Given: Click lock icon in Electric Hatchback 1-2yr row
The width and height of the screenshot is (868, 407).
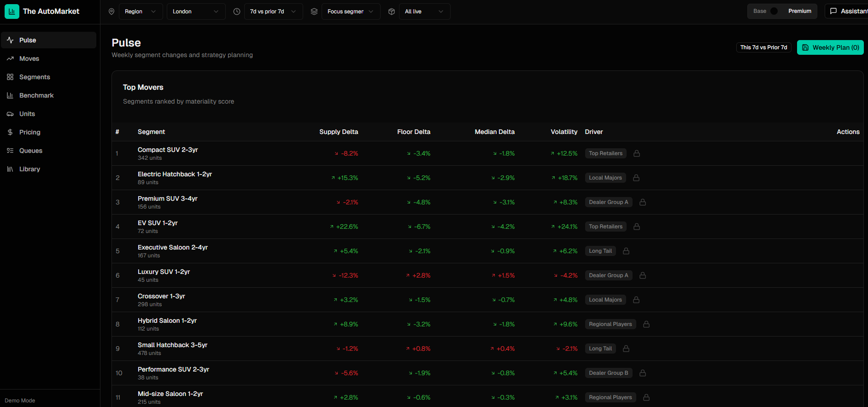Looking at the screenshot, I should [636, 178].
